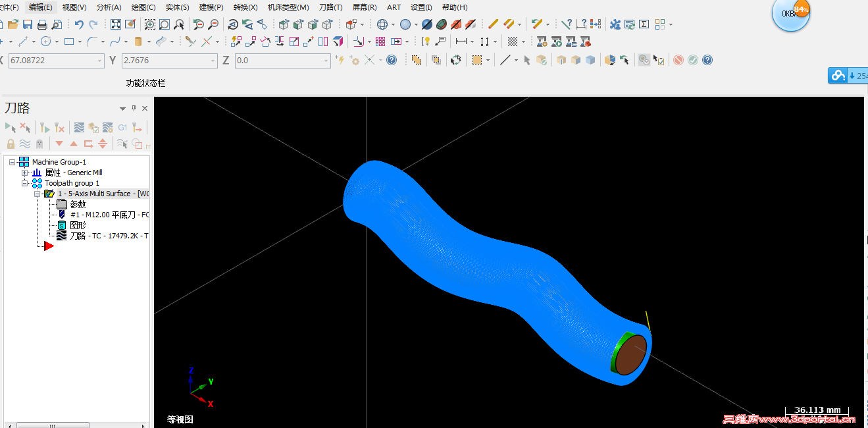Open the 刀路 panel options dropdown arrow
The width and height of the screenshot is (868, 428).
[122, 109]
